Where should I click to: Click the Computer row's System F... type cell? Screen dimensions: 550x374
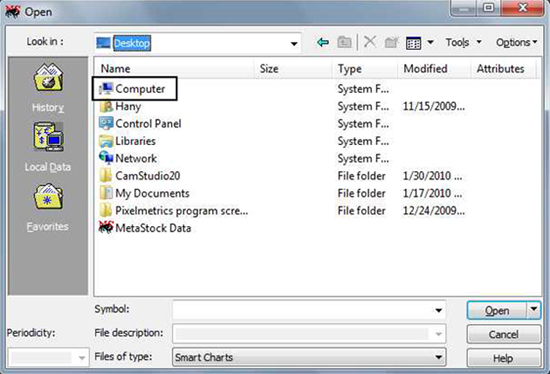(363, 89)
